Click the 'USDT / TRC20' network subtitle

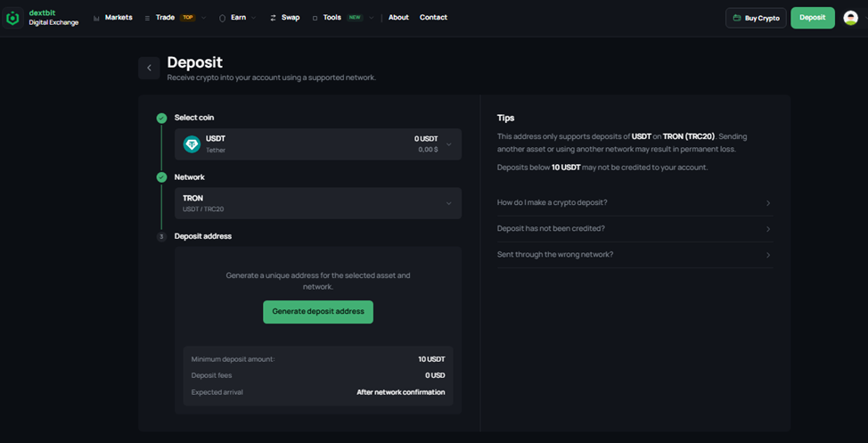203,209
